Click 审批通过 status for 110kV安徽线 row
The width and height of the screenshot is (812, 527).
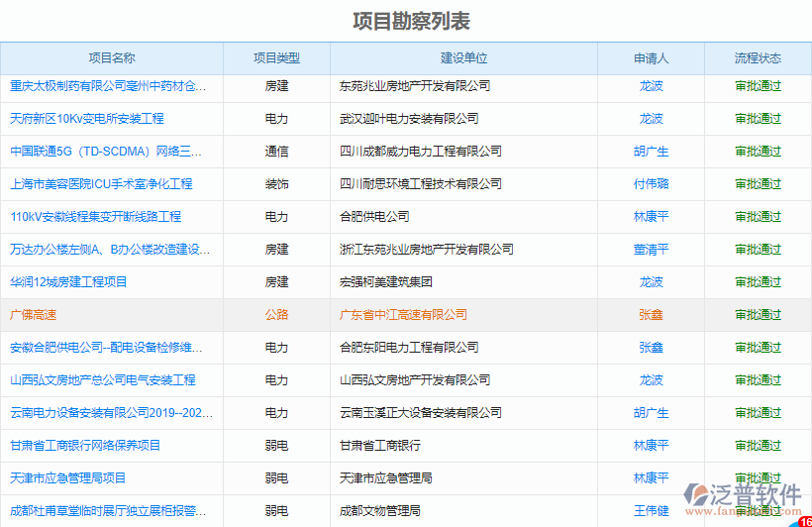click(758, 217)
